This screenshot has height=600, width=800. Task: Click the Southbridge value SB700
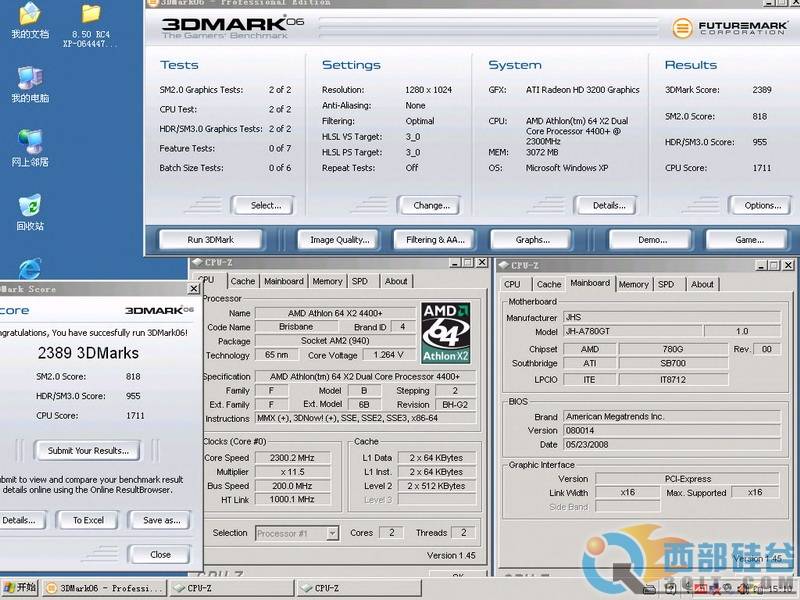tap(673, 363)
